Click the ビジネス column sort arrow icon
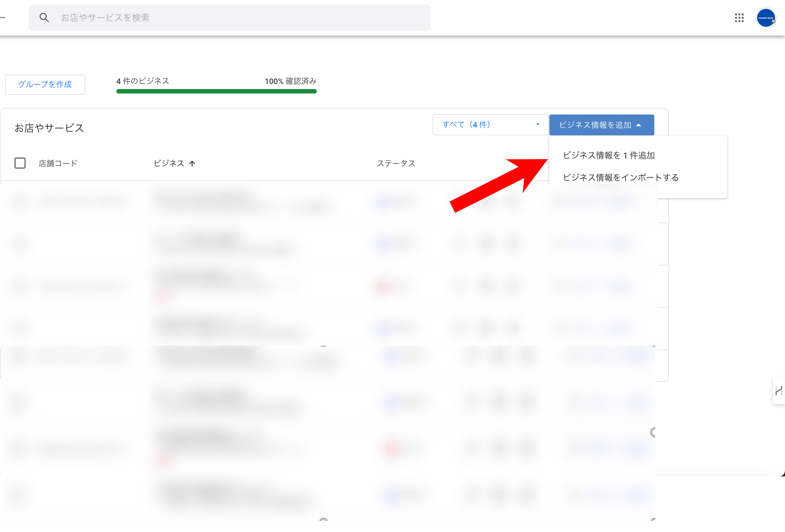785x532 pixels. [192, 164]
